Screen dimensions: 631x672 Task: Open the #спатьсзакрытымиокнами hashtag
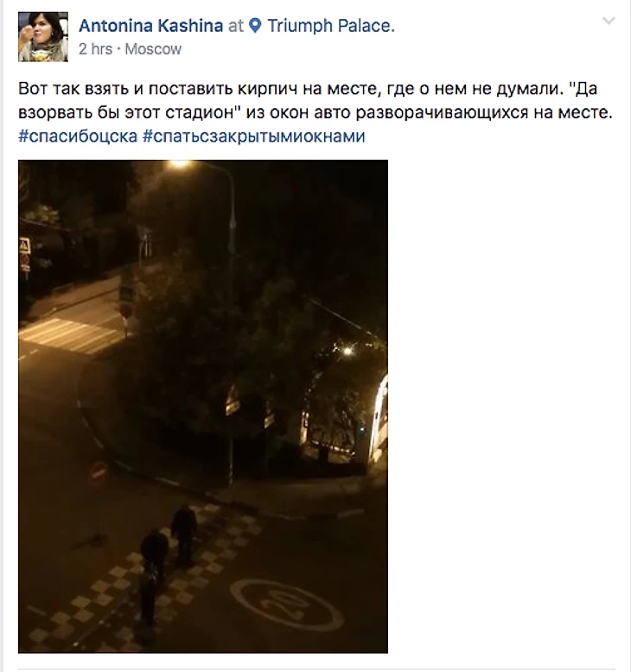coord(253,136)
